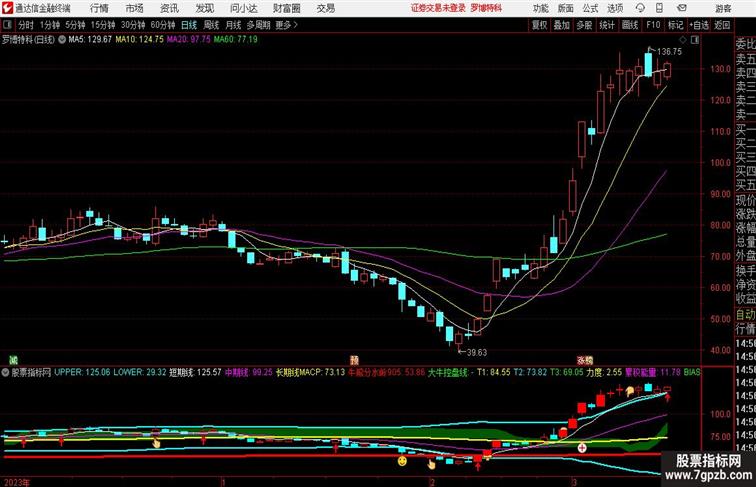Click the customer service headset icon
The width and height of the screenshot is (756, 487).
(640, 8)
